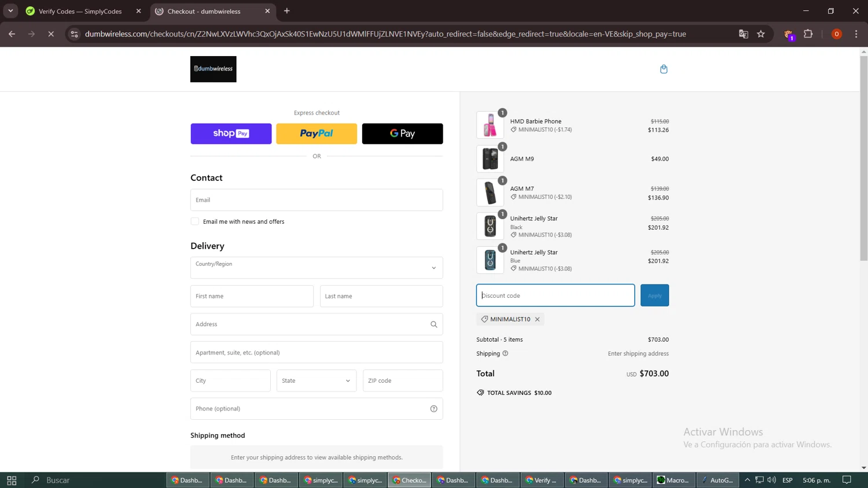Click the 5:06 p. m. clock
Image resolution: width=868 pixels, height=488 pixels.
[816, 480]
